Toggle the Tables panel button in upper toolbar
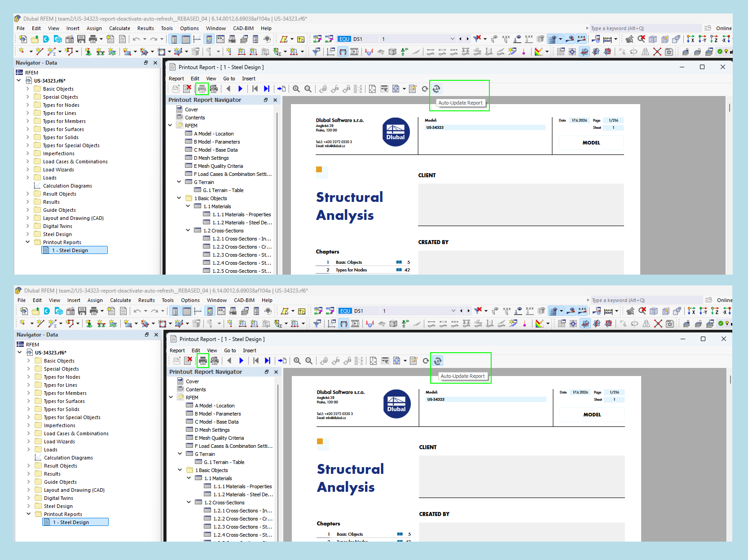 point(186,39)
